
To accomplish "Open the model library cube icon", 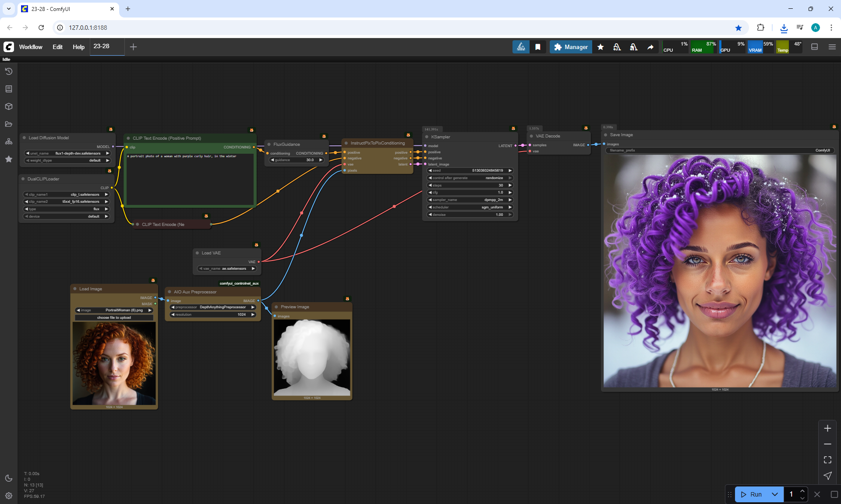I will (x=8, y=106).
